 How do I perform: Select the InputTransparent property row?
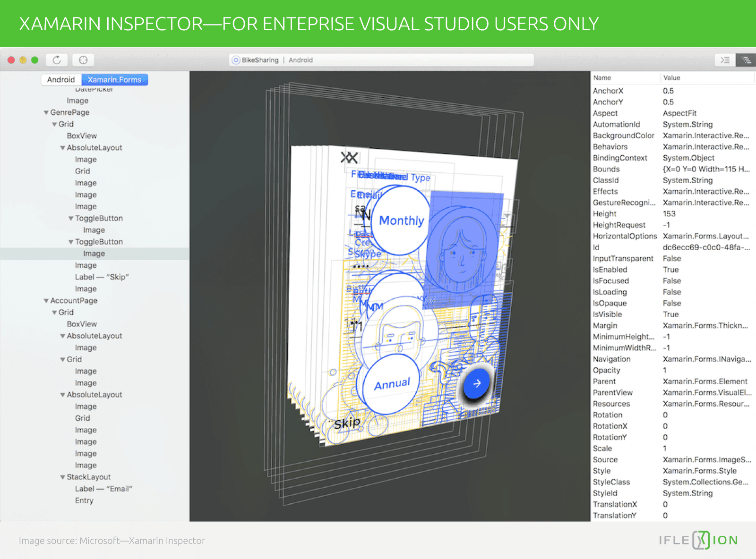(x=673, y=259)
